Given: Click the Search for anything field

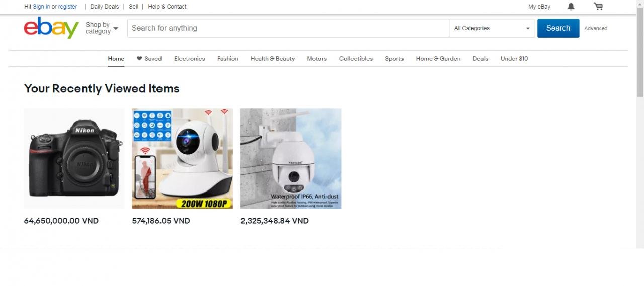Looking at the screenshot, I should click(x=288, y=28).
